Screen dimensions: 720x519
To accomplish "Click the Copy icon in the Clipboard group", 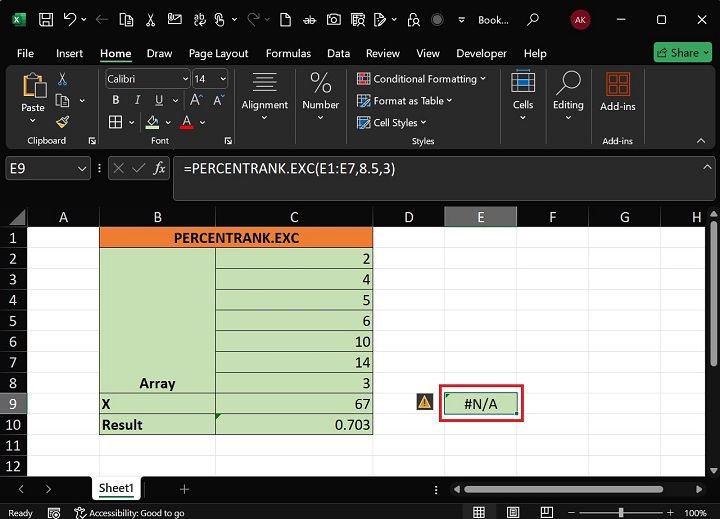I will (62, 101).
